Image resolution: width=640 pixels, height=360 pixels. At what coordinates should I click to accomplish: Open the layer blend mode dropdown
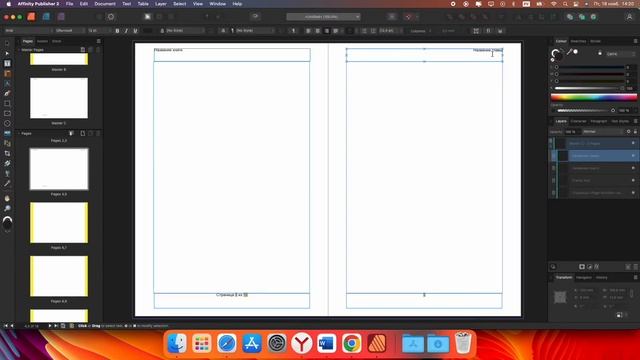tap(602, 132)
